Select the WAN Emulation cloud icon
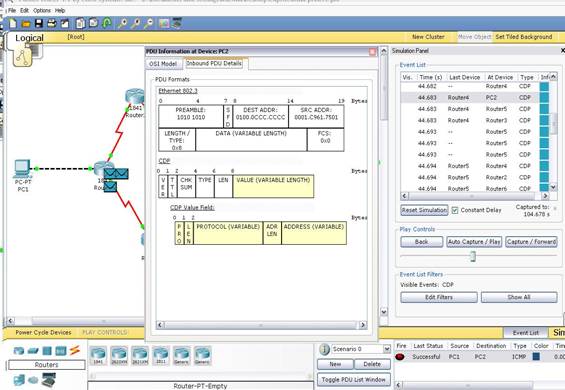Screen dimensions: 565x390 [x=33, y=380]
